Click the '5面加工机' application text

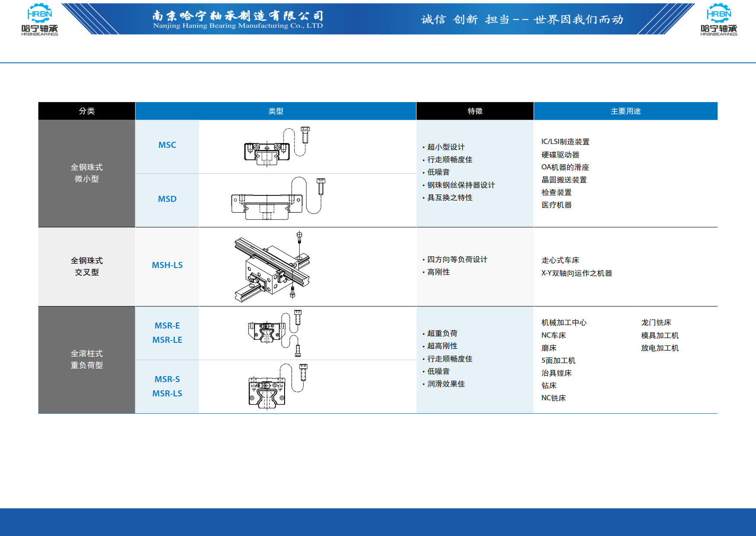[x=558, y=361]
